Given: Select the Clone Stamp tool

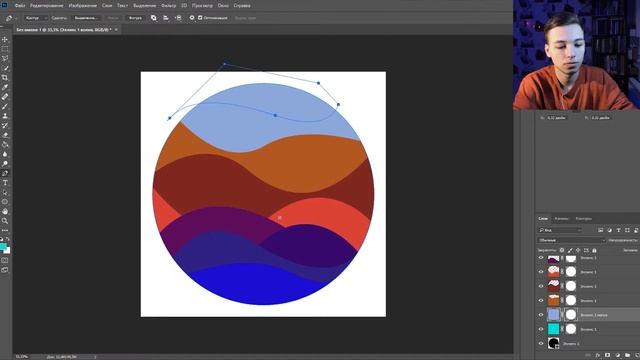Looking at the screenshot, I should click(x=5, y=116).
